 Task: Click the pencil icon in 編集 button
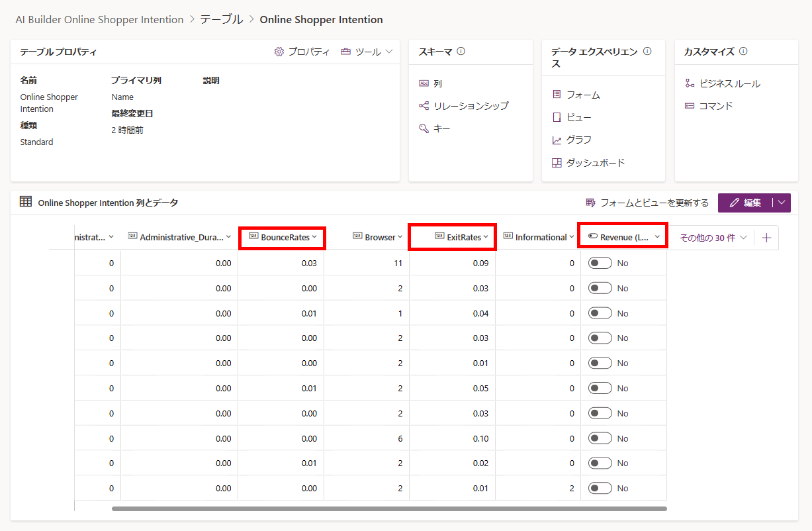pyautogui.click(x=734, y=203)
